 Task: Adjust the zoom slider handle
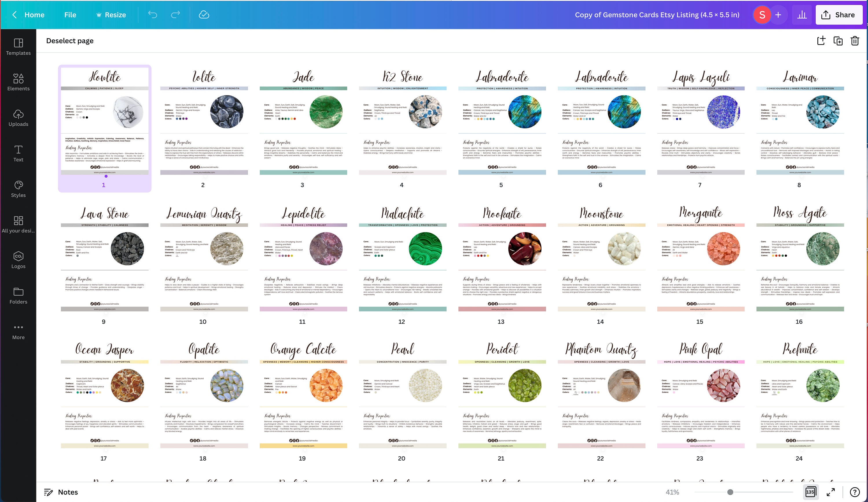730,492
